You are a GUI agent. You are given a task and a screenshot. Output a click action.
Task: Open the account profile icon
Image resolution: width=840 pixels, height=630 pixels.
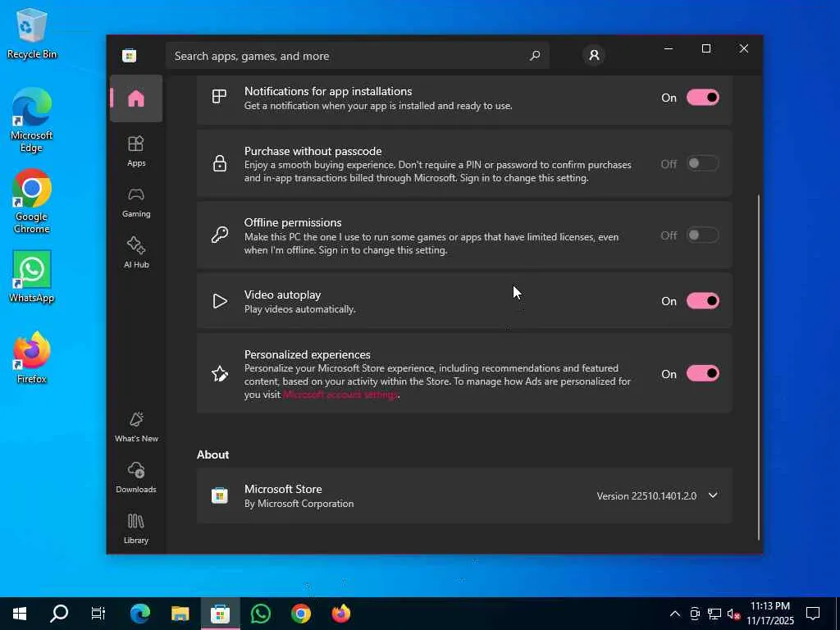(x=594, y=55)
